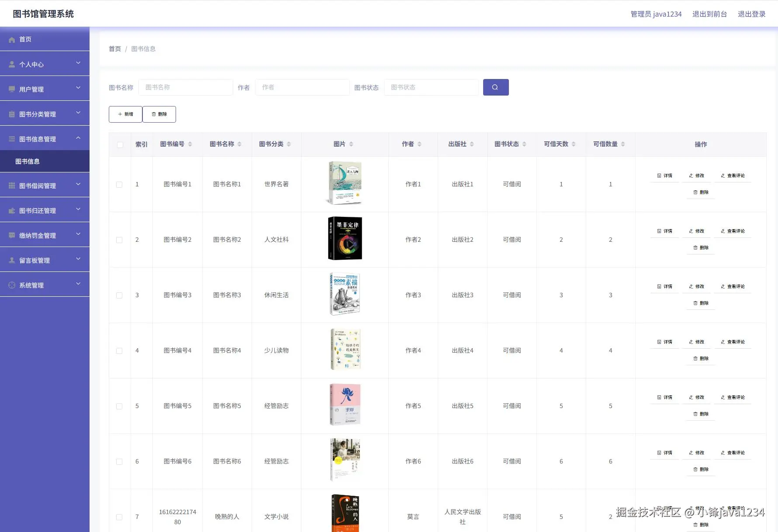
Task: Sort by 可借数量 column arrows
Action: click(x=623, y=144)
